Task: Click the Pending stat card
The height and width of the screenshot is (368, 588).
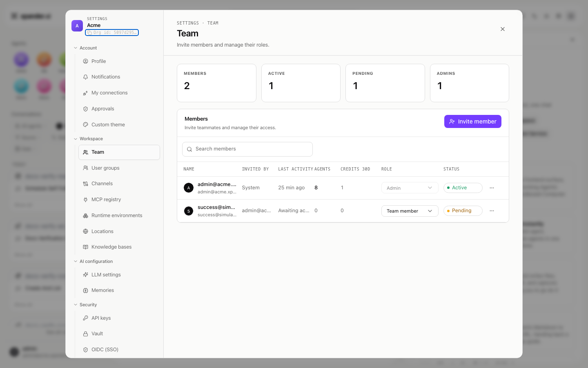Action: coord(385,83)
